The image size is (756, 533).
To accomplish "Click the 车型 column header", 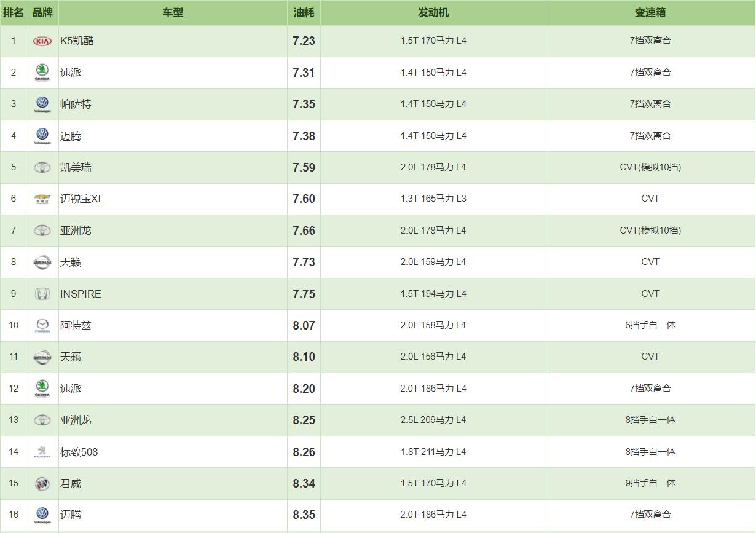I will click(173, 12).
